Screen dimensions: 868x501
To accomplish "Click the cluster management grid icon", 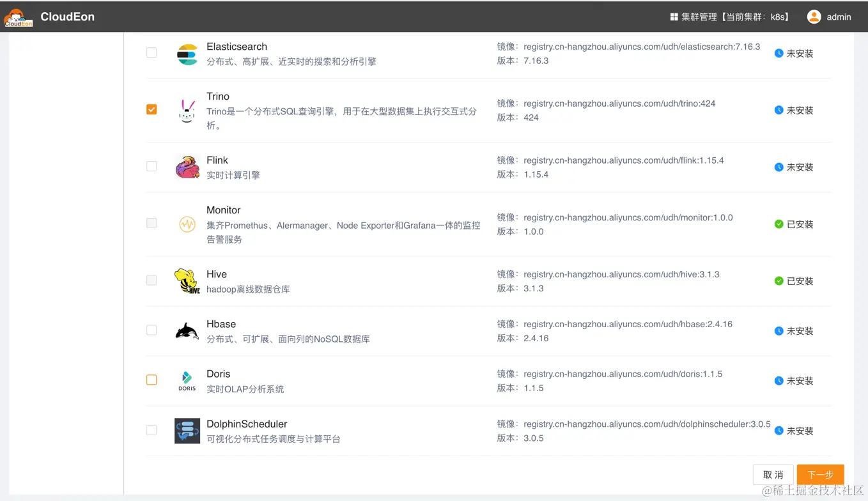I will click(674, 17).
